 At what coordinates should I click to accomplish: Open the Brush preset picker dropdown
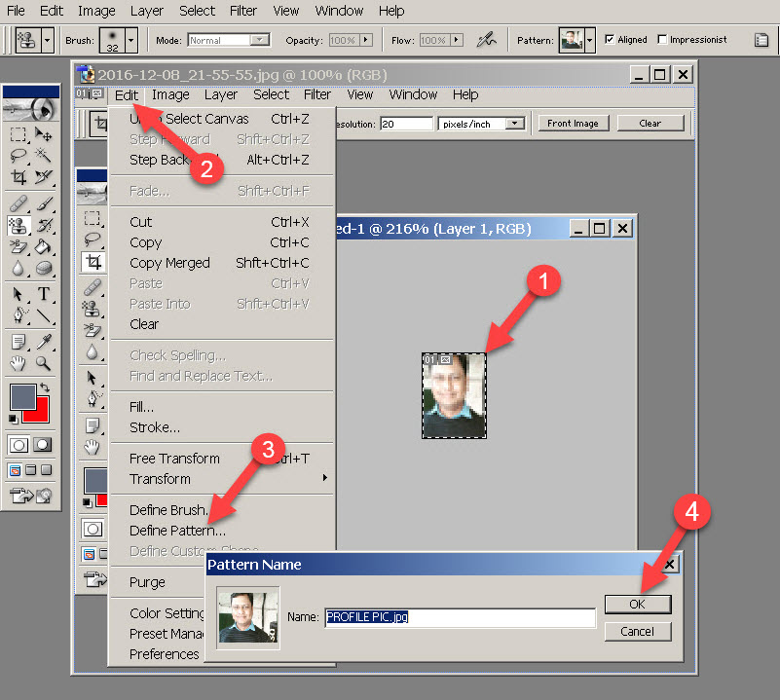point(131,40)
